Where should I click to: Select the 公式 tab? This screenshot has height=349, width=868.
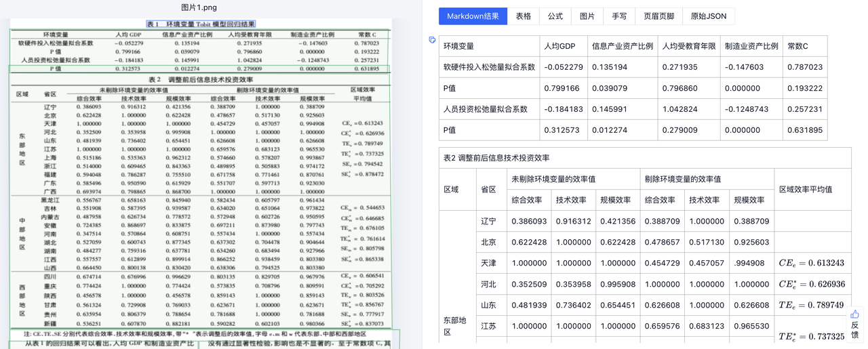(555, 16)
